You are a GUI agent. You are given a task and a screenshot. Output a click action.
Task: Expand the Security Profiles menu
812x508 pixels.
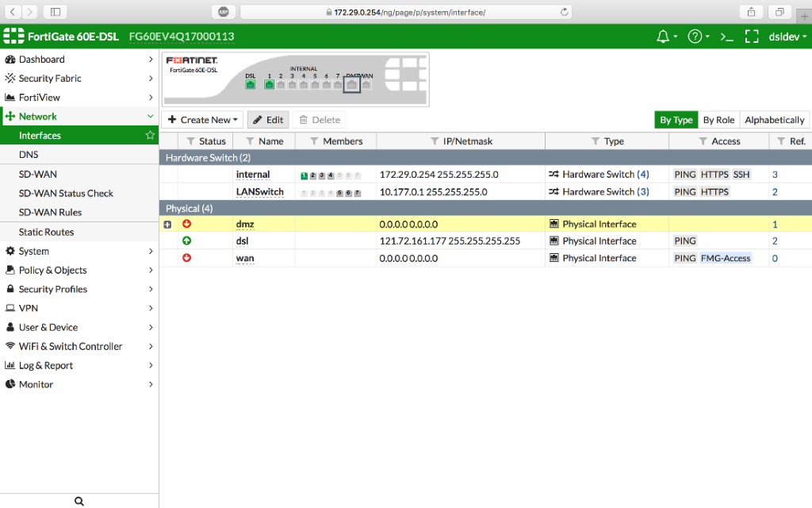[x=79, y=289]
